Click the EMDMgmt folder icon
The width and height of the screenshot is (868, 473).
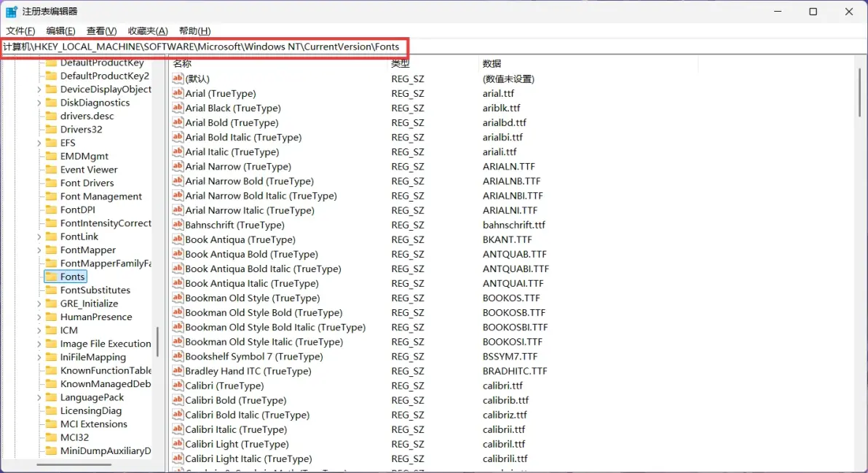tap(52, 156)
